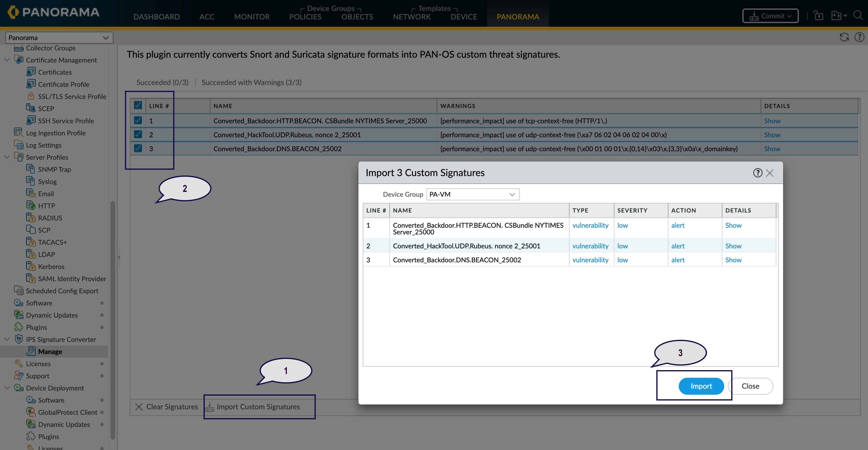
Task: Click Show link for line 1 warnings
Action: coord(772,121)
